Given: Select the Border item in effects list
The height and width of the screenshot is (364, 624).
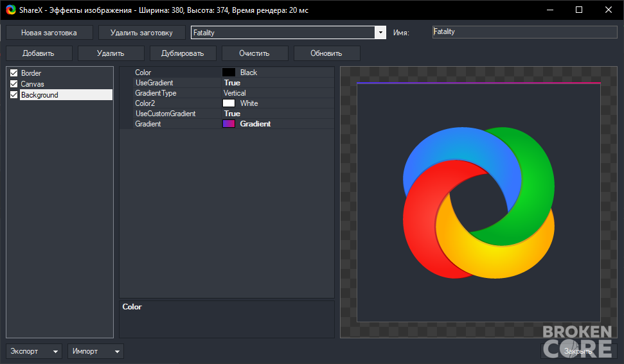Looking at the screenshot, I should point(31,73).
